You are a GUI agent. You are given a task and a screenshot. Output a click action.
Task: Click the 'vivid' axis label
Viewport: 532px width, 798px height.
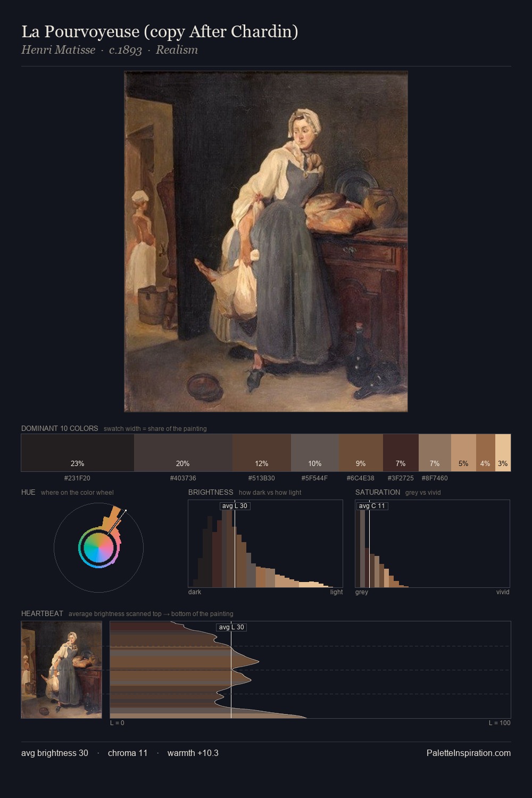pos(503,592)
